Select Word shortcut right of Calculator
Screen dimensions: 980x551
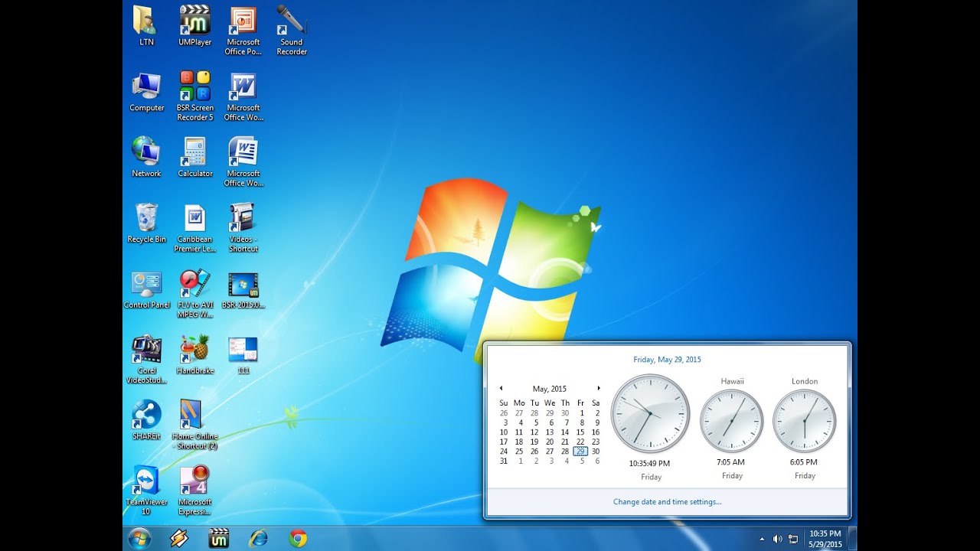[x=243, y=162]
